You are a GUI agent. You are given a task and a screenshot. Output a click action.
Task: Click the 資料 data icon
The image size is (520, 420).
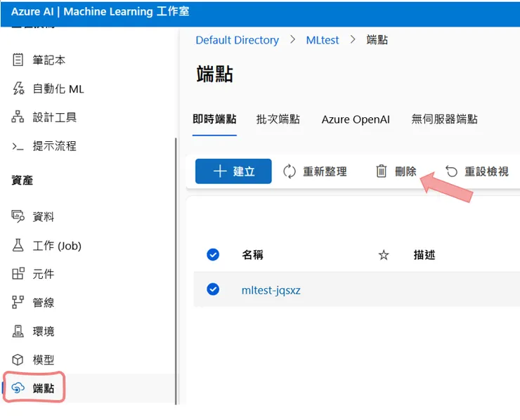click(18, 216)
